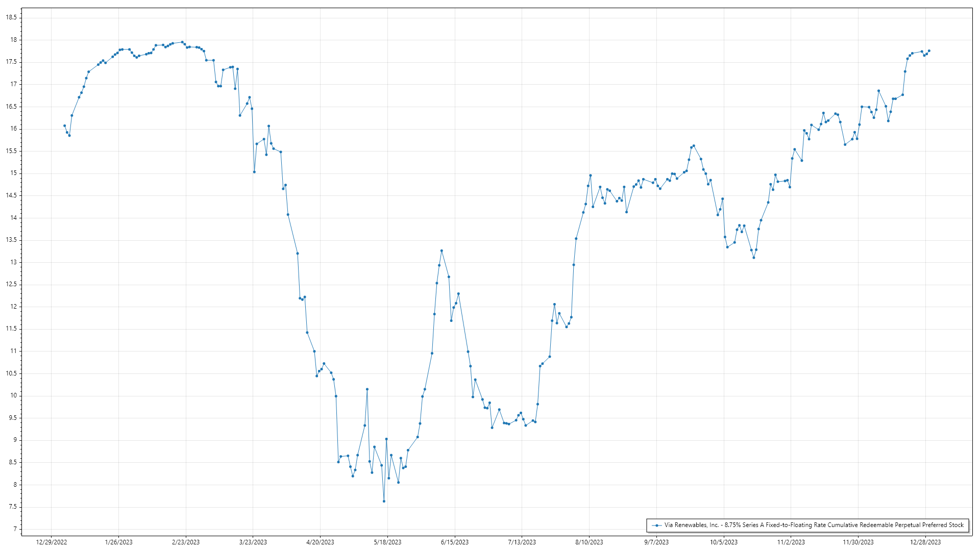This screenshot has width=980, height=551.
Task: Click the 10 y-axis tick label
Action: point(13,395)
